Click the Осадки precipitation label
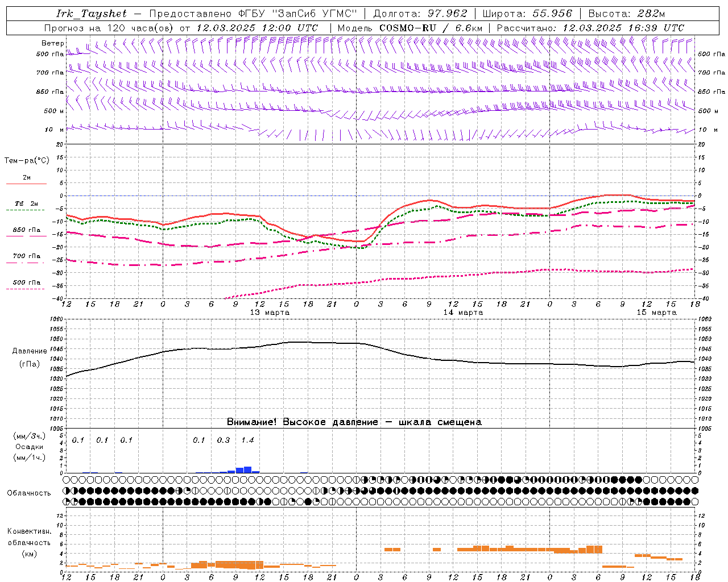Screen dimensions: 728x582 pyautogui.click(x=30, y=447)
